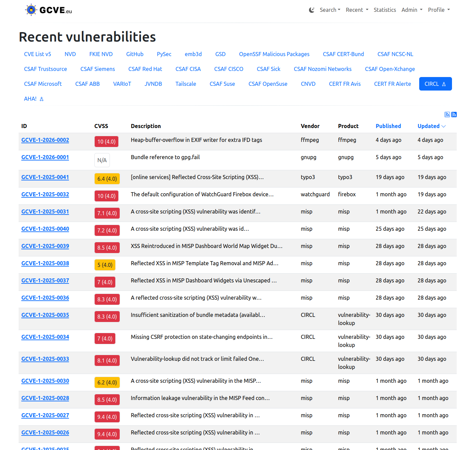Open the outlined RSS feed icon
The width and height of the screenshot is (476, 450).
tap(447, 115)
